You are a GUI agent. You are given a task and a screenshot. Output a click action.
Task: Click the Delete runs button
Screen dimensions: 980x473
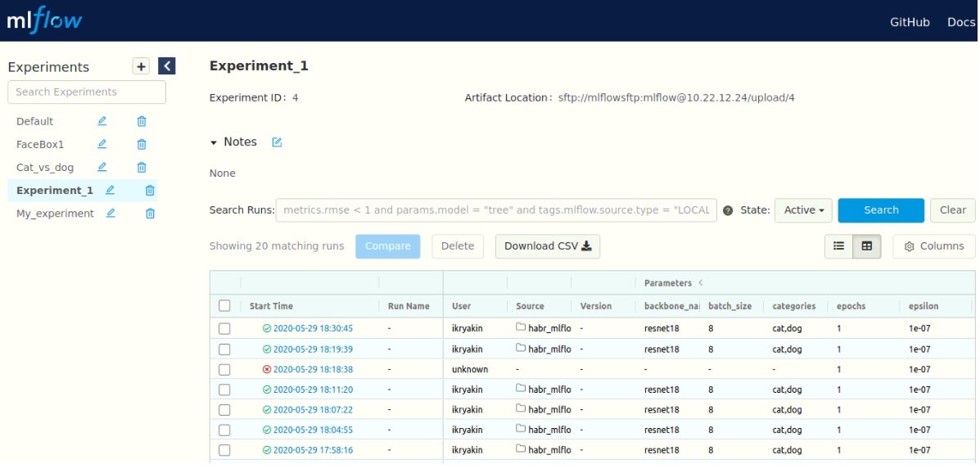[x=458, y=246]
